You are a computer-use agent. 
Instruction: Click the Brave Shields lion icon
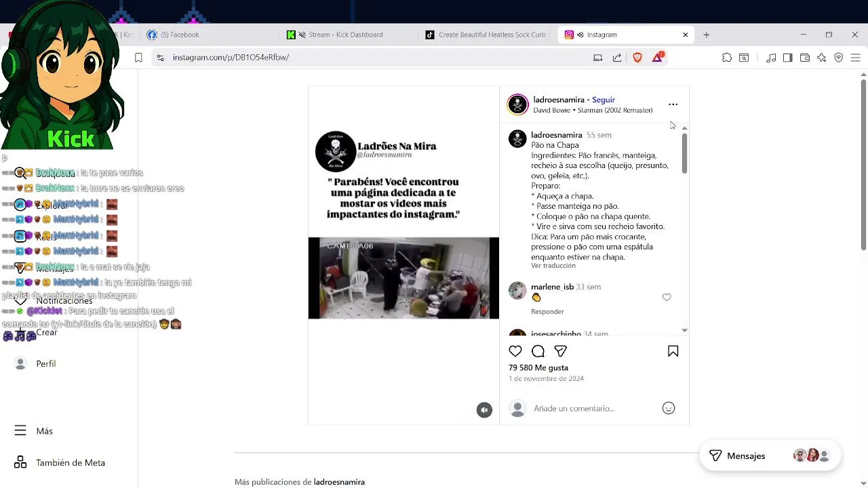pyautogui.click(x=637, y=58)
